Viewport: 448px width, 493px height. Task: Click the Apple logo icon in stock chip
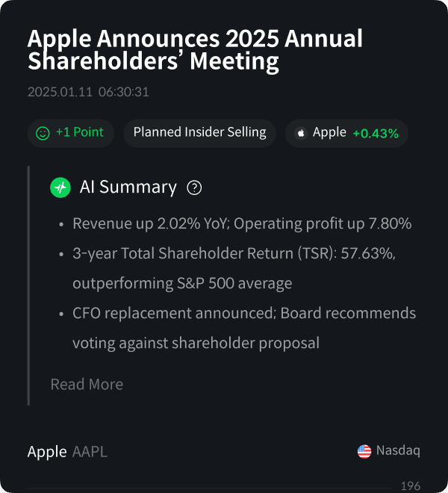pyautogui.click(x=302, y=133)
